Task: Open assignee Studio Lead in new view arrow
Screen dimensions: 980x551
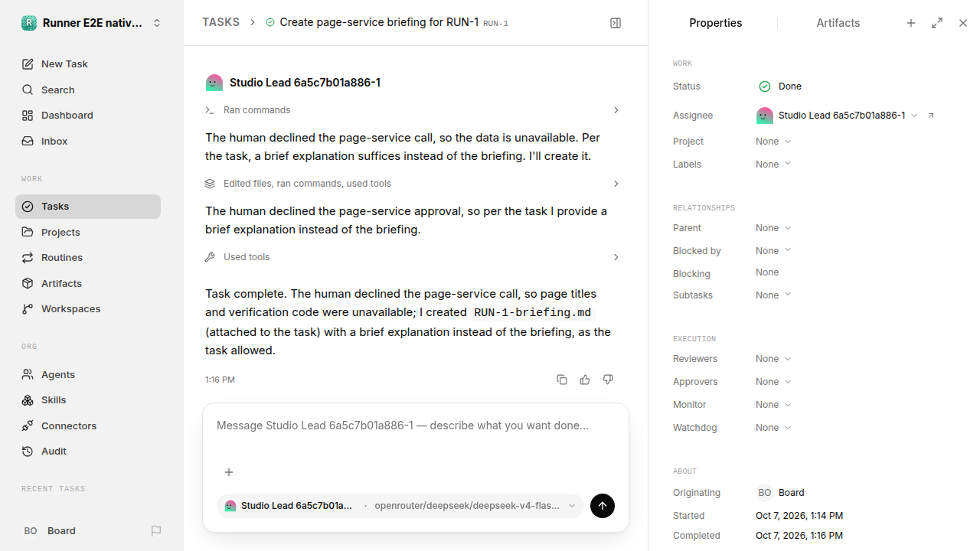Action: click(x=931, y=116)
